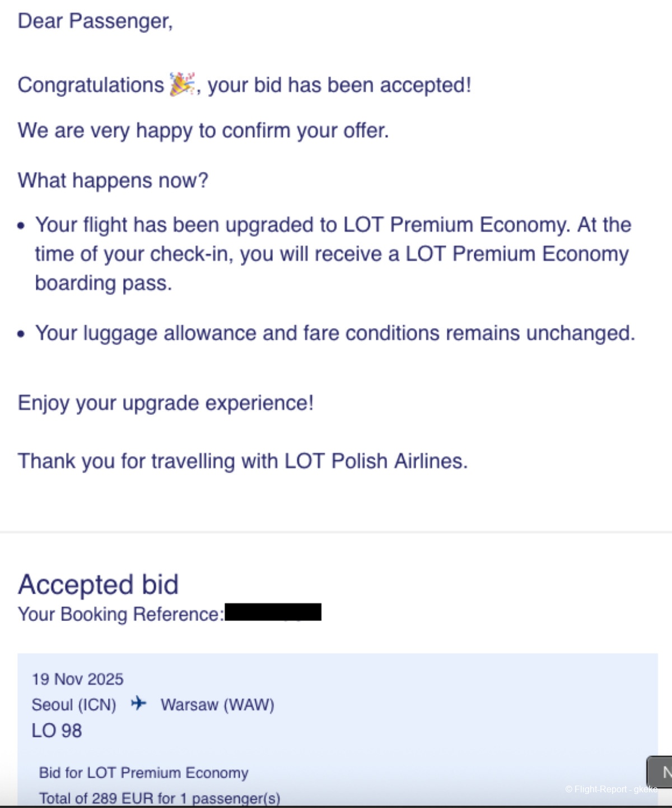Click the partially visible N button

tap(662, 772)
